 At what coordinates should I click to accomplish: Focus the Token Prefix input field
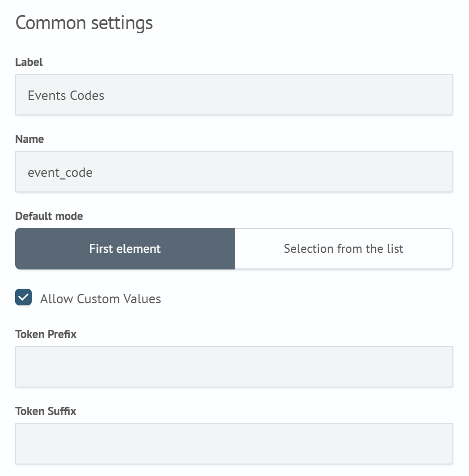234,367
